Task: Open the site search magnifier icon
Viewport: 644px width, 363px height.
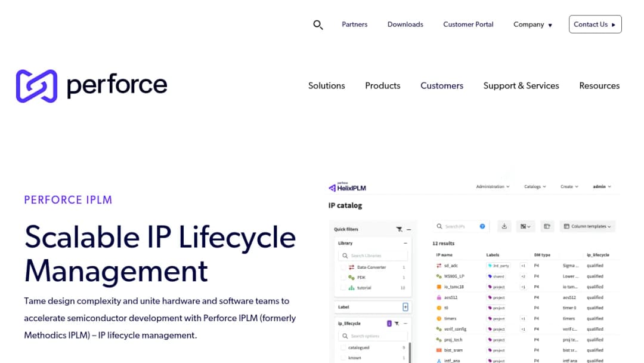Action: coord(318,25)
